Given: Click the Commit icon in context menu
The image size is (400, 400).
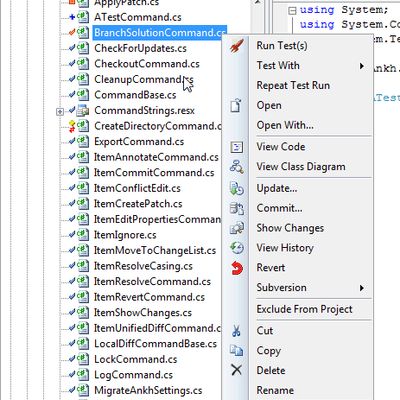Looking at the screenshot, I should tap(237, 208).
